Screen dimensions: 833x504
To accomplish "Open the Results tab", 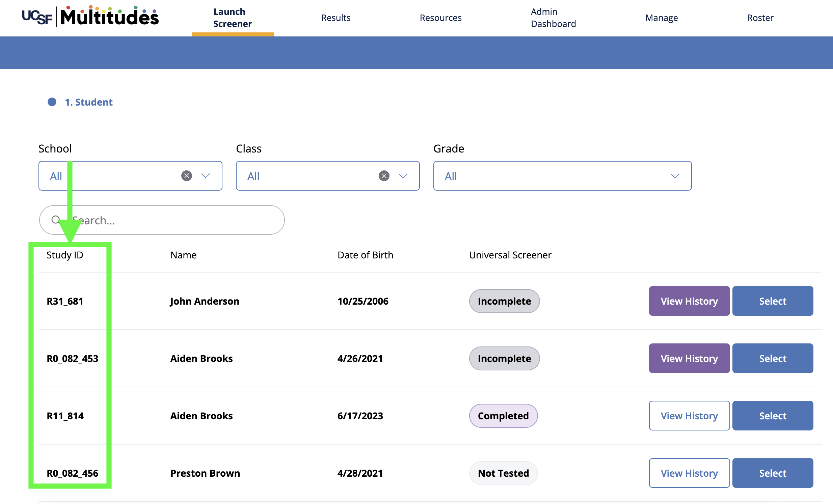I will pos(335,18).
